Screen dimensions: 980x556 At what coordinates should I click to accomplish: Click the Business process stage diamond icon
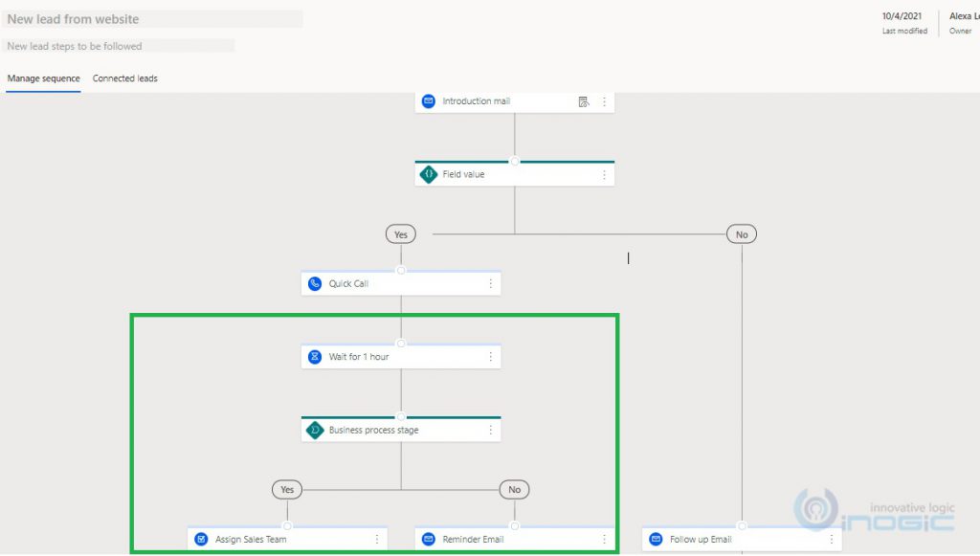[x=314, y=430]
